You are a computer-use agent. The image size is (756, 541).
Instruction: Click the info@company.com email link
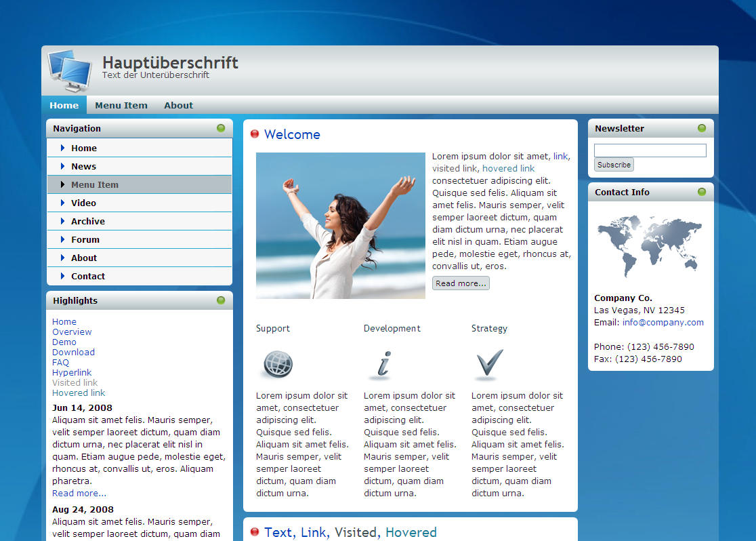click(x=663, y=323)
